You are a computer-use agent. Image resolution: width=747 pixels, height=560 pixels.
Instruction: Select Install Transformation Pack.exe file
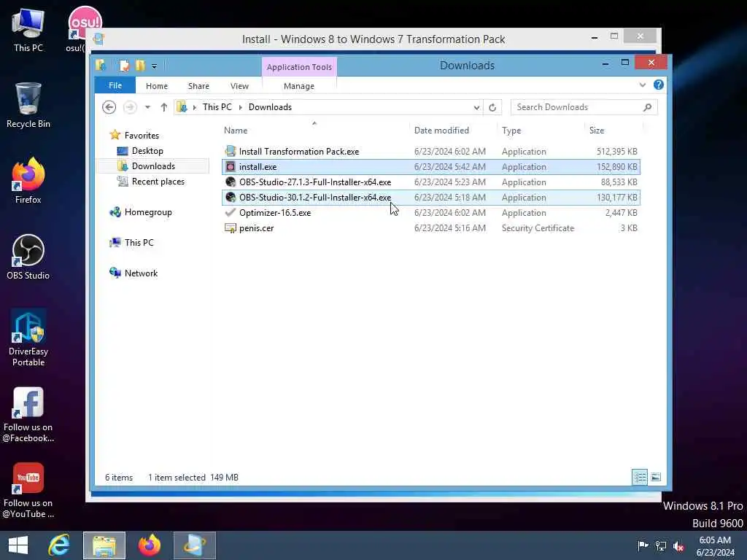tap(430, 152)
